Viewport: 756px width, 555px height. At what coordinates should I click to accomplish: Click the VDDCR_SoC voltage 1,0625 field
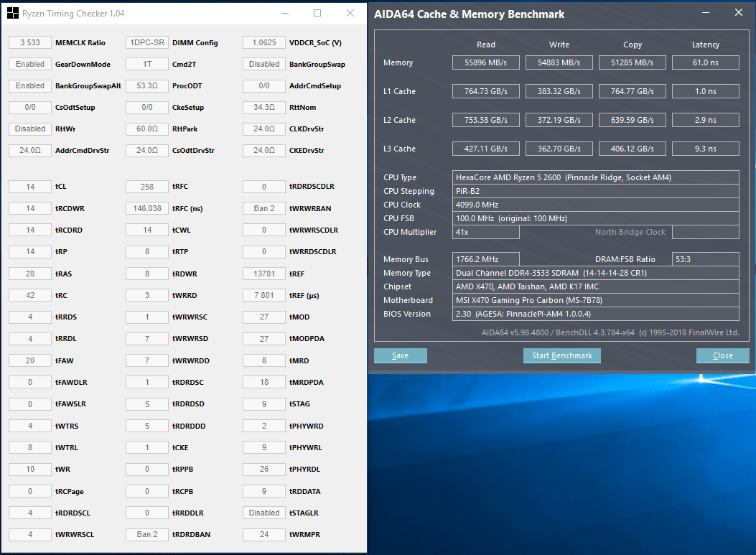(264, 42)
